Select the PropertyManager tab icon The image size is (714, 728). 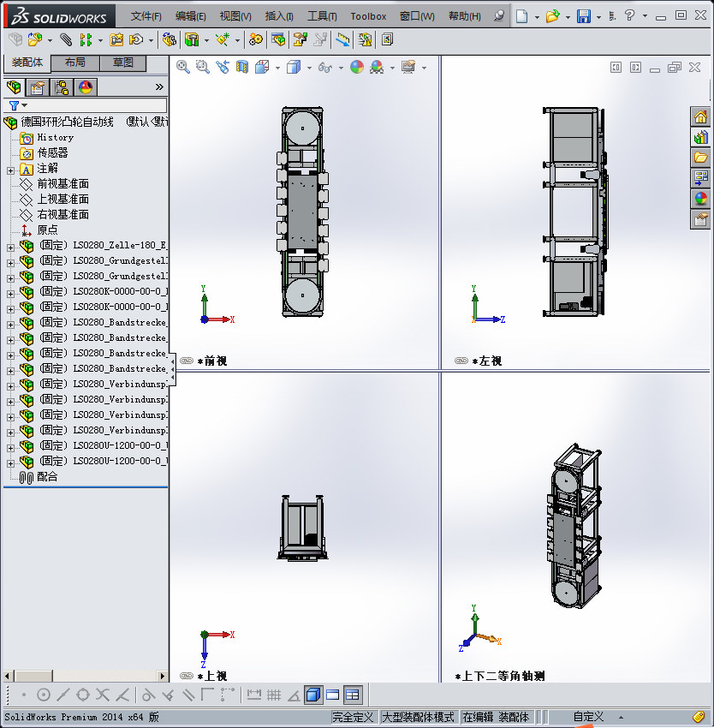click(x=37, y=87)
